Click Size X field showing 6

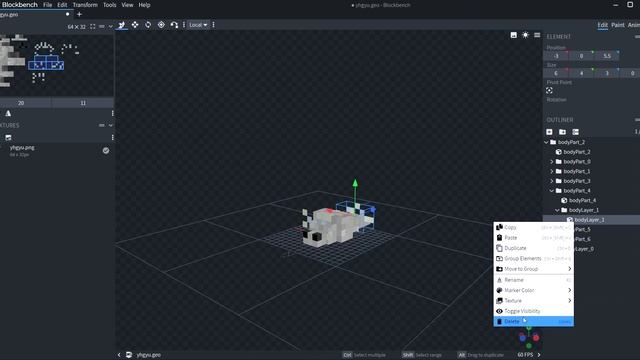[x=556, y=73]
